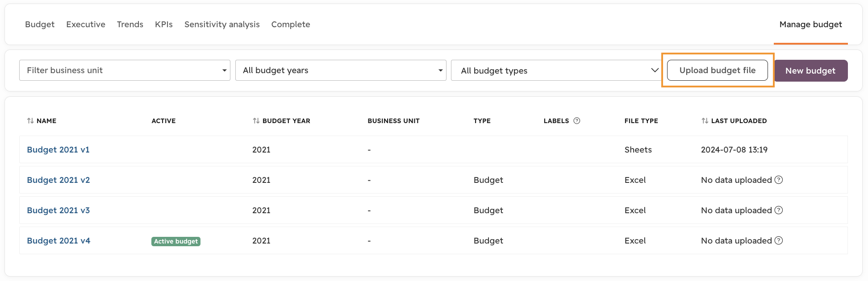Sort by the BUDGET YEAR column arrows
The image size is (868, 281).
256,121
